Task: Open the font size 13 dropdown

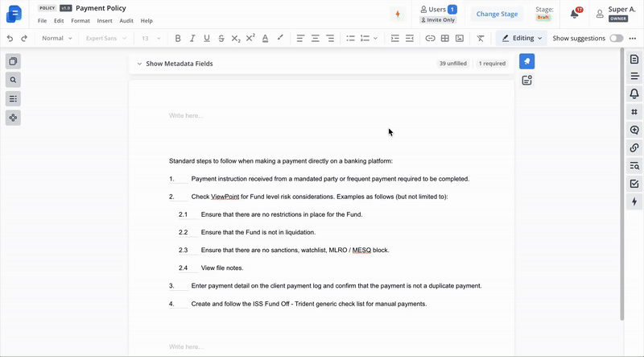Action: tap(151, 38)
